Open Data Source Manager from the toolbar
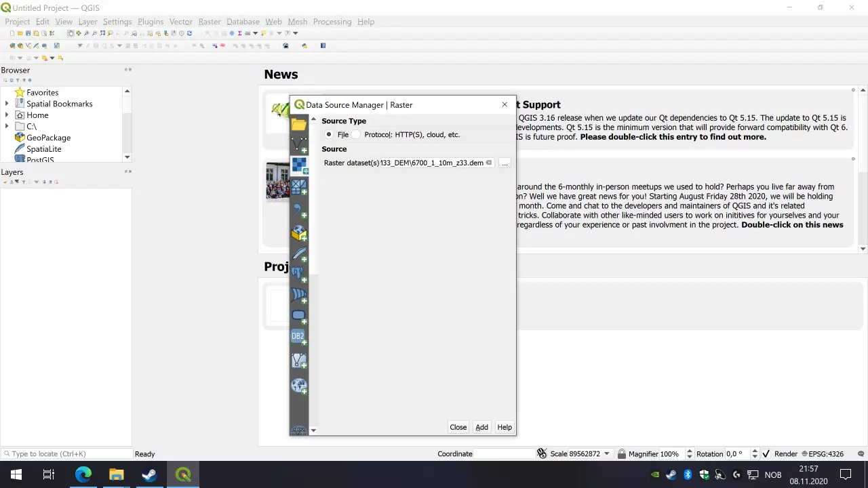This screenshot has height=488, width=868. coord(13,46)
